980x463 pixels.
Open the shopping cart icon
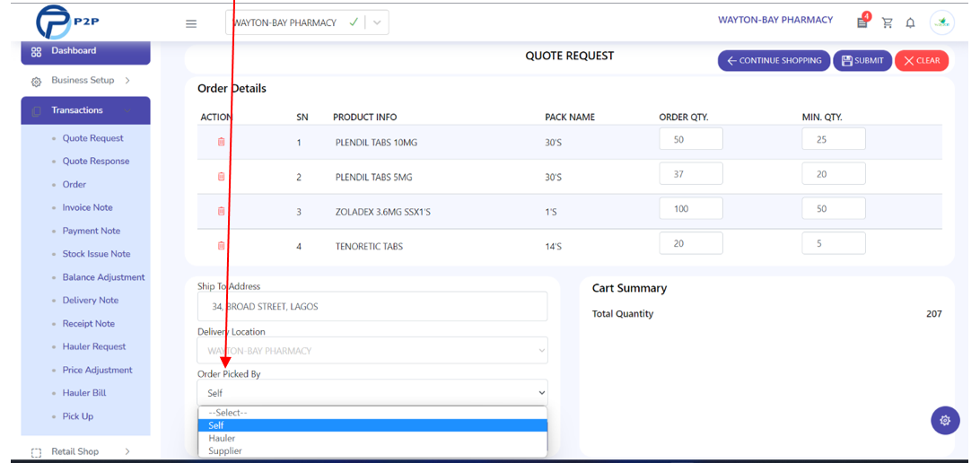[x=887, y=23]
